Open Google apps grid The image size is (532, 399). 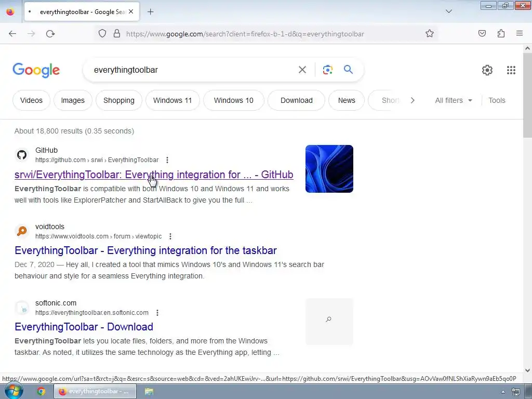[x=511, y=70]
